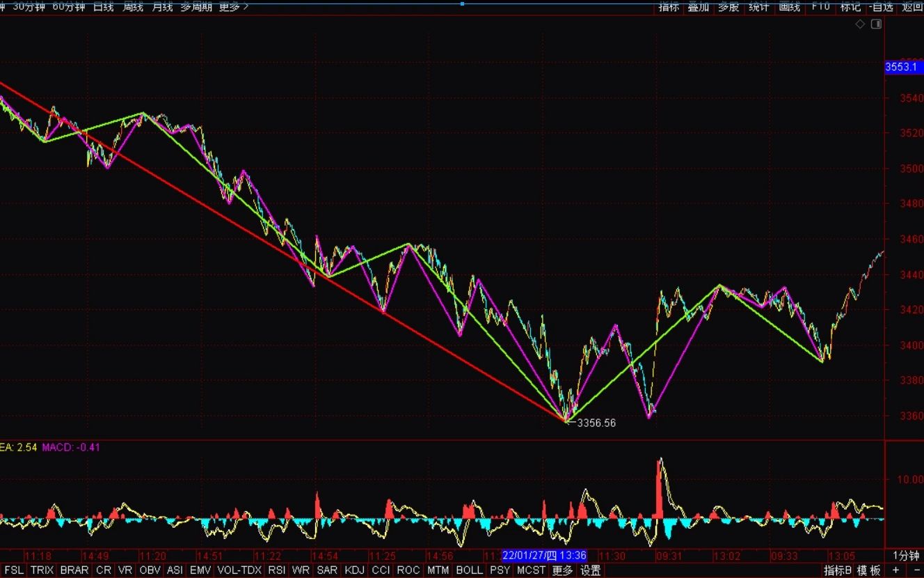The image size is (924, 578).
Task: Click the plus zoom-in button
Action: [x=895, y=571]
